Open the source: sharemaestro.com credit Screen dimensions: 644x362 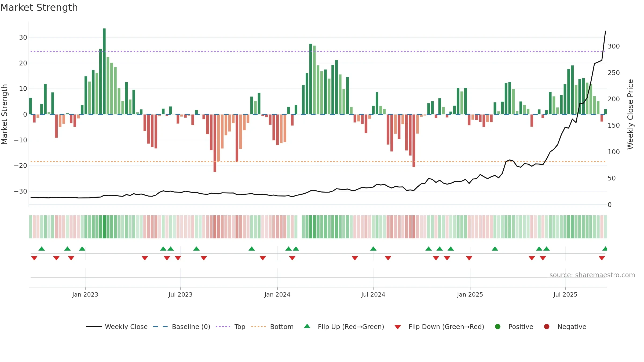pyautogui.click(x=592, y=275)
